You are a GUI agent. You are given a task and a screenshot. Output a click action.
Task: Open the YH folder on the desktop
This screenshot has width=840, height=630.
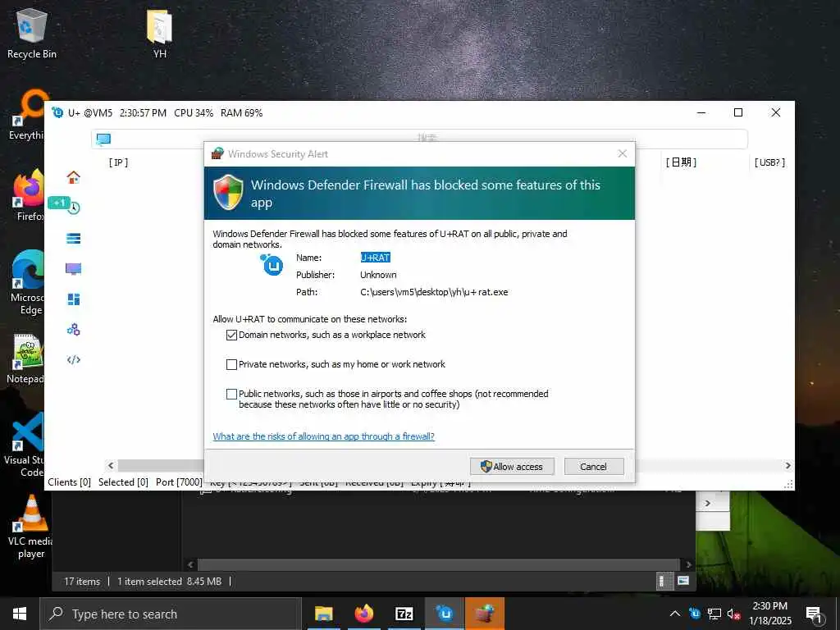coord(160,33)
